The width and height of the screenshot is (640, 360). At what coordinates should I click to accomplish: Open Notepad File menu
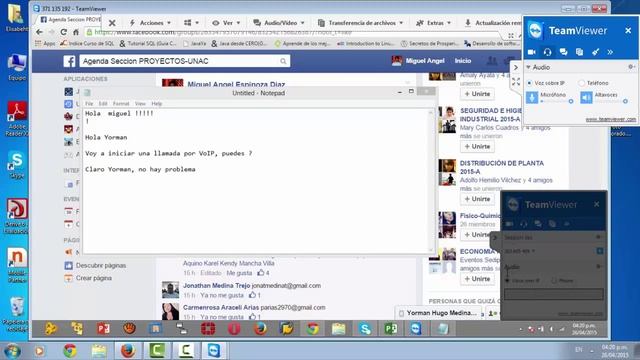click(89, 104)
